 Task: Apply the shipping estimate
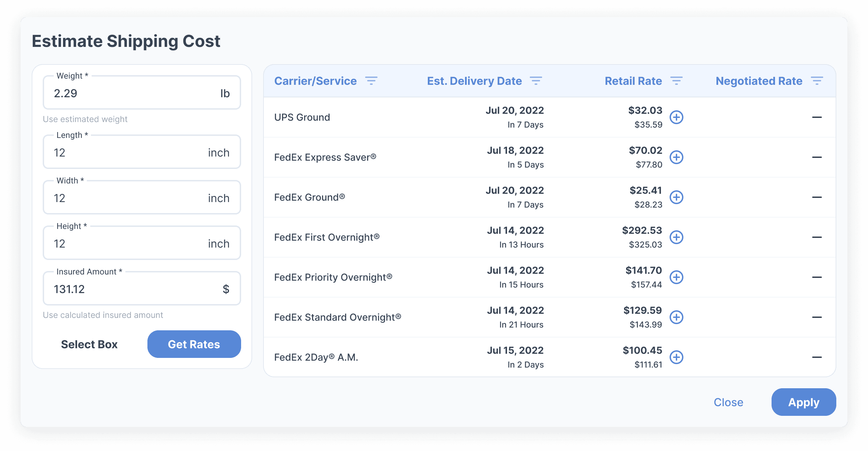click(803, 402)
